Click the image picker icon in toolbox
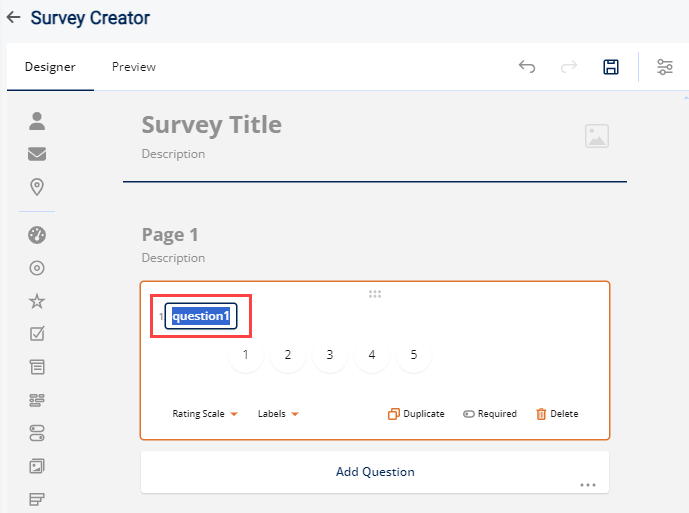Image resolution: width=689 pixels, height=513 pixels. 37,465
